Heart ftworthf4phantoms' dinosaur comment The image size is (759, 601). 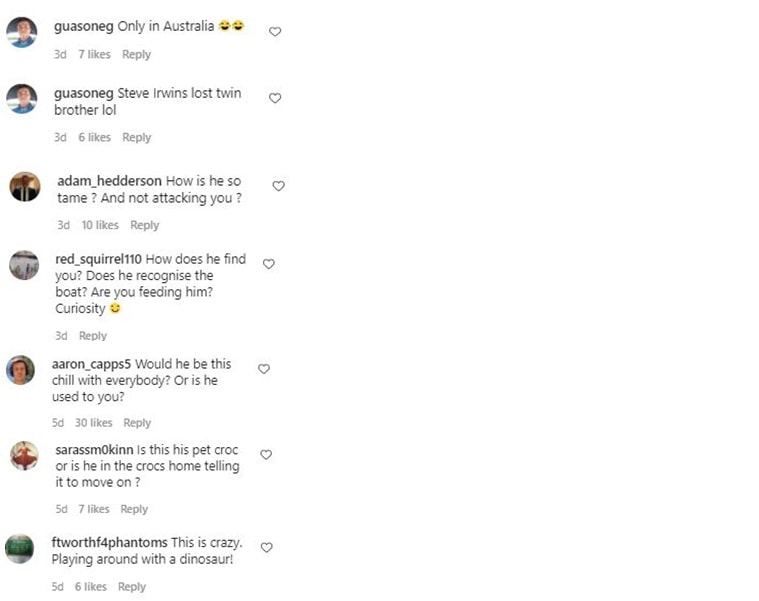coord(266,548)
